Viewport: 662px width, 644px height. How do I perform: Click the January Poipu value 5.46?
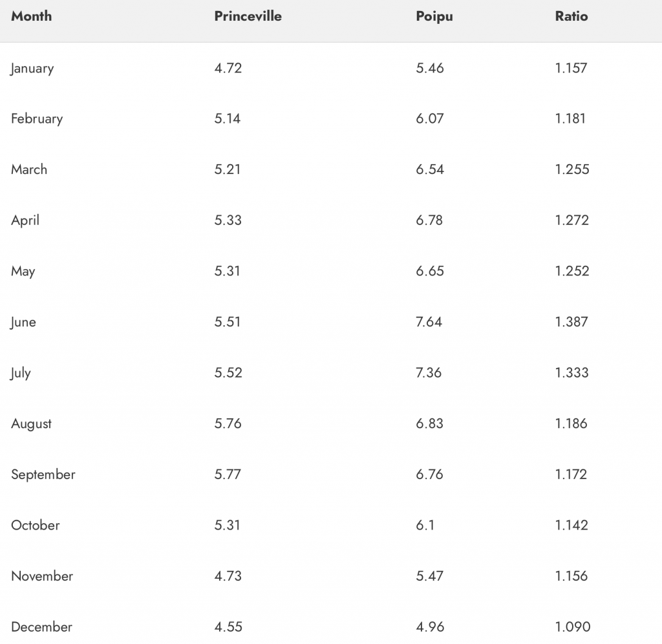(430, 68)
